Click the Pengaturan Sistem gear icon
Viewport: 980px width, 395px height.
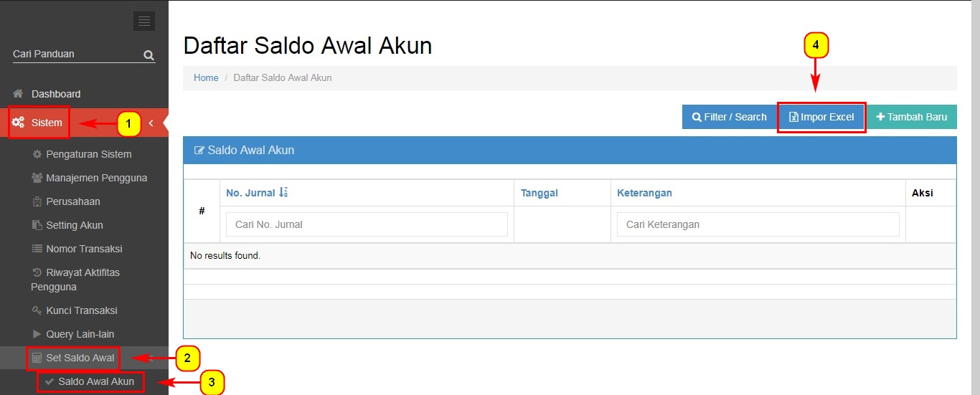[37, 154]
